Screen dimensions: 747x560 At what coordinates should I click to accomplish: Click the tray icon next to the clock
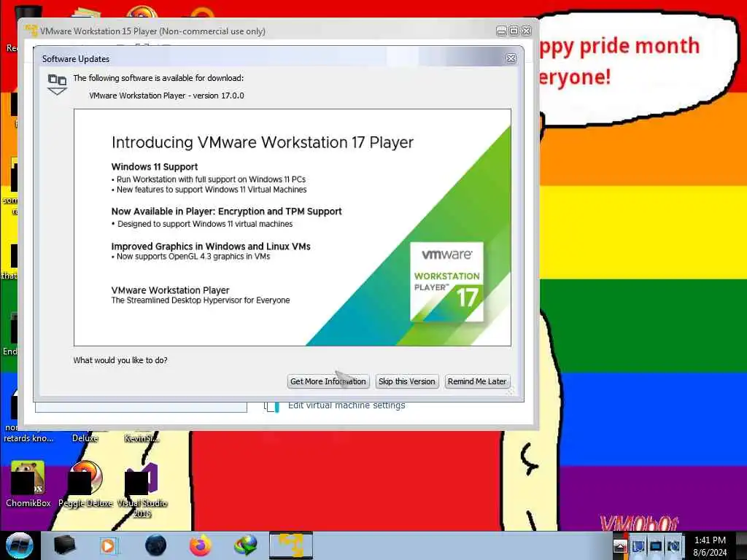tap(673, 546)
